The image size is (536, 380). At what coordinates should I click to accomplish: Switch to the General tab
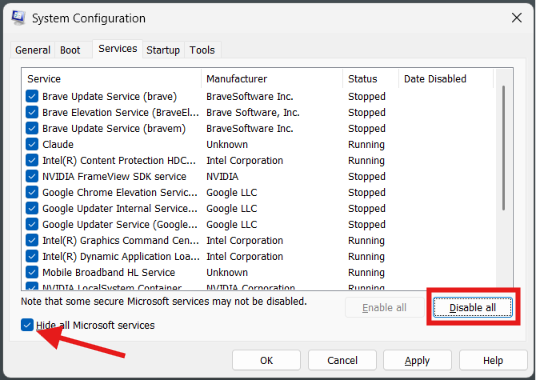[x=33, y=50]
